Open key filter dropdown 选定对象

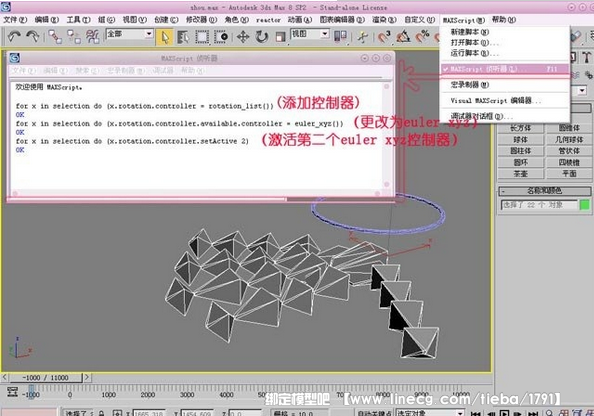[430, 413]
